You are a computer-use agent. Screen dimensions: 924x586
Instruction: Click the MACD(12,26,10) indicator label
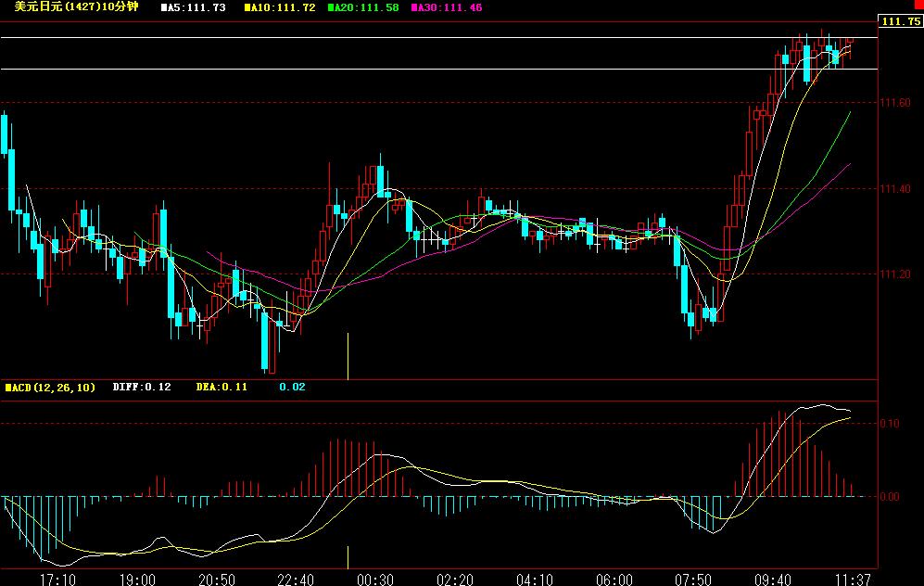50,388
